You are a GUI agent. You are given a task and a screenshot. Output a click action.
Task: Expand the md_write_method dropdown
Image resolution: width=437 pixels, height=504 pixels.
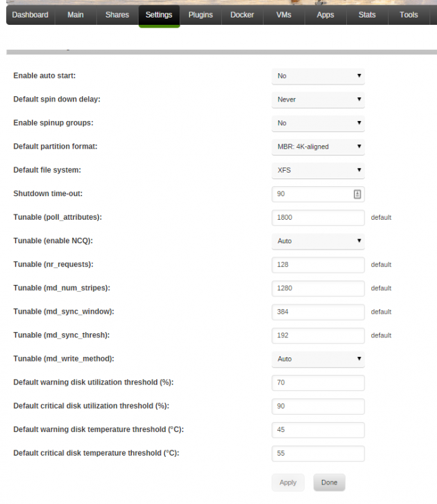318,359
